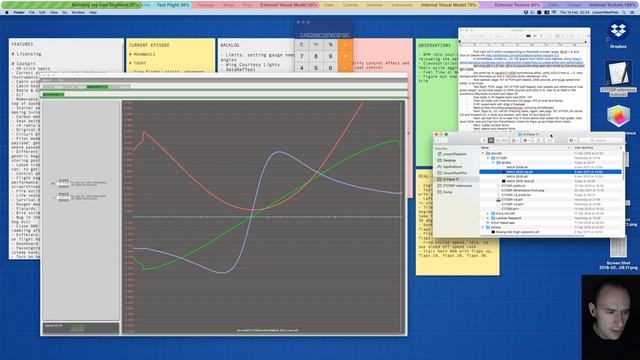Select C172SP-v3.acf file in Finder

click(x=551, y=200)
